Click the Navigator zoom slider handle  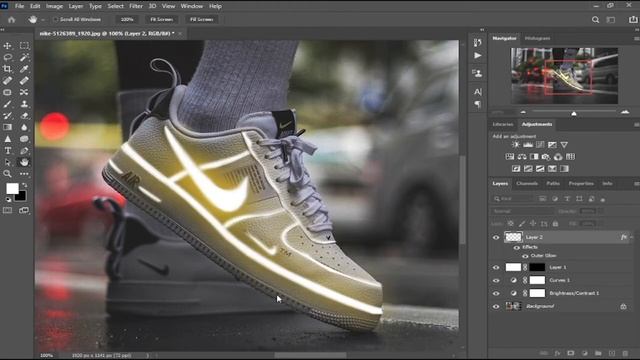pyautogui.click(x=573, y=113)
